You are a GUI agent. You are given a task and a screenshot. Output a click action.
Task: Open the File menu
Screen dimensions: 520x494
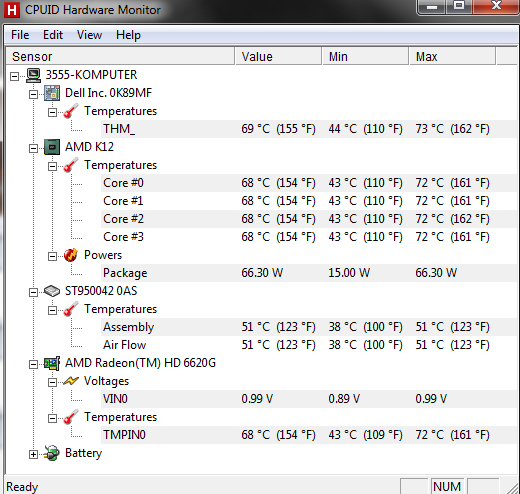tap(20, 35)
